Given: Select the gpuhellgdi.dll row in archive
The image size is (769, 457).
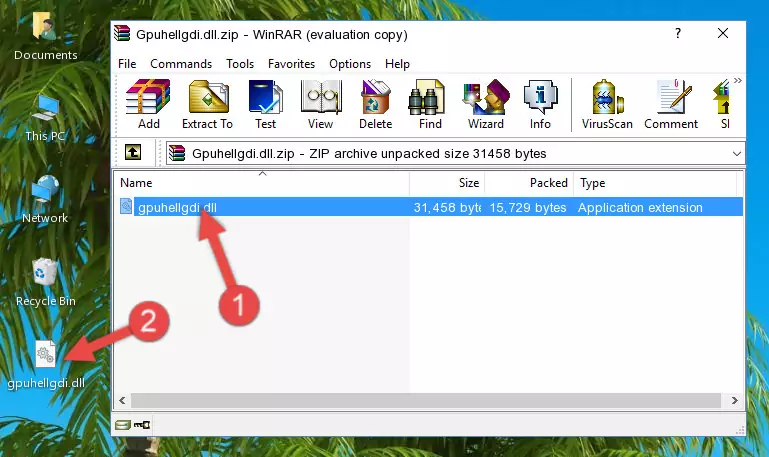Looking at the screenshot, I should 430,207.
